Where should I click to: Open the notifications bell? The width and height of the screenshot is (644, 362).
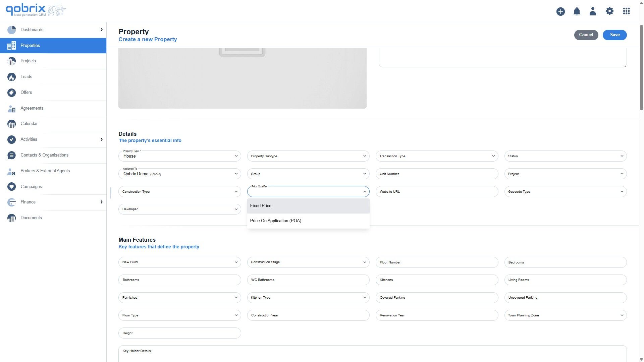click(x=577, y=11)
